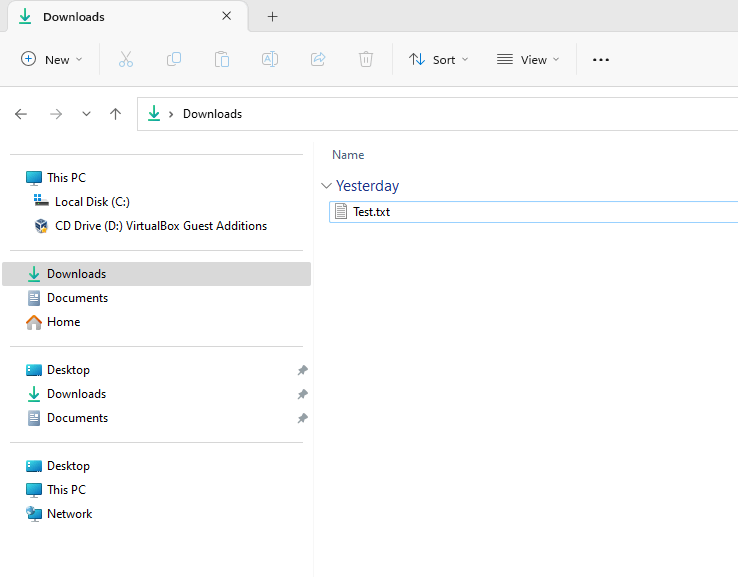
Task: Go up one folder level arrow
Action: pos(115,114)
